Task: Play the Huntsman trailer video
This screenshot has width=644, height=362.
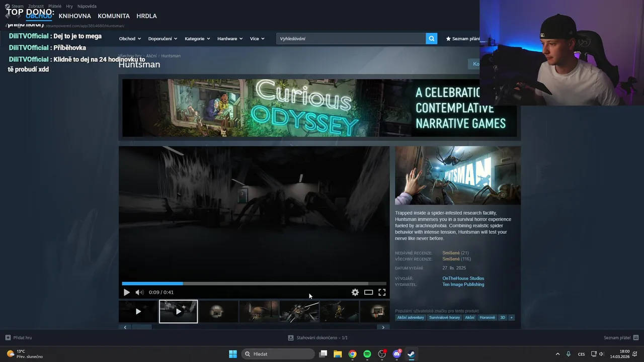Action: (126, 292)
